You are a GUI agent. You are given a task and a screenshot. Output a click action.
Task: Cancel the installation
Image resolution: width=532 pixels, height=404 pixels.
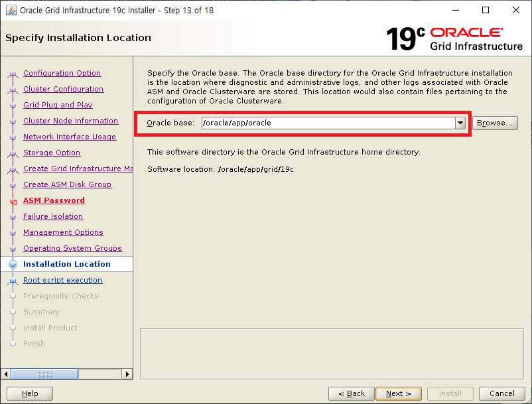pyautogui.click(x=501, y=393)
